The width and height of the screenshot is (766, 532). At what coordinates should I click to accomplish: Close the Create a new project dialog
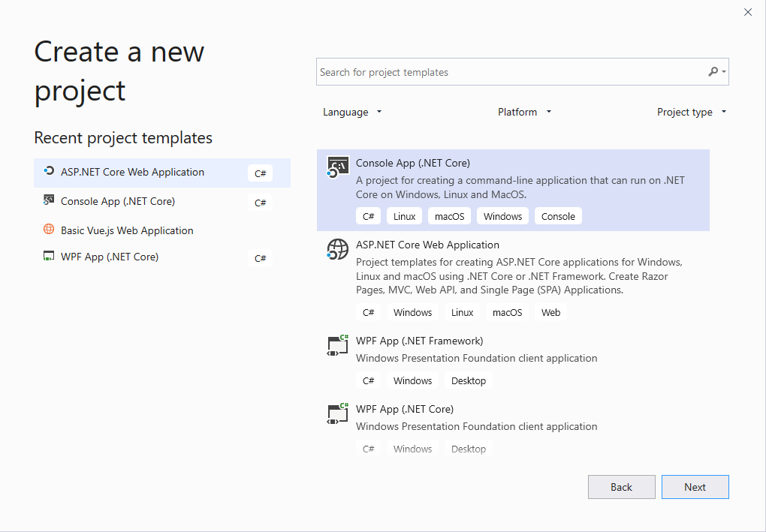tap(748, 12)
